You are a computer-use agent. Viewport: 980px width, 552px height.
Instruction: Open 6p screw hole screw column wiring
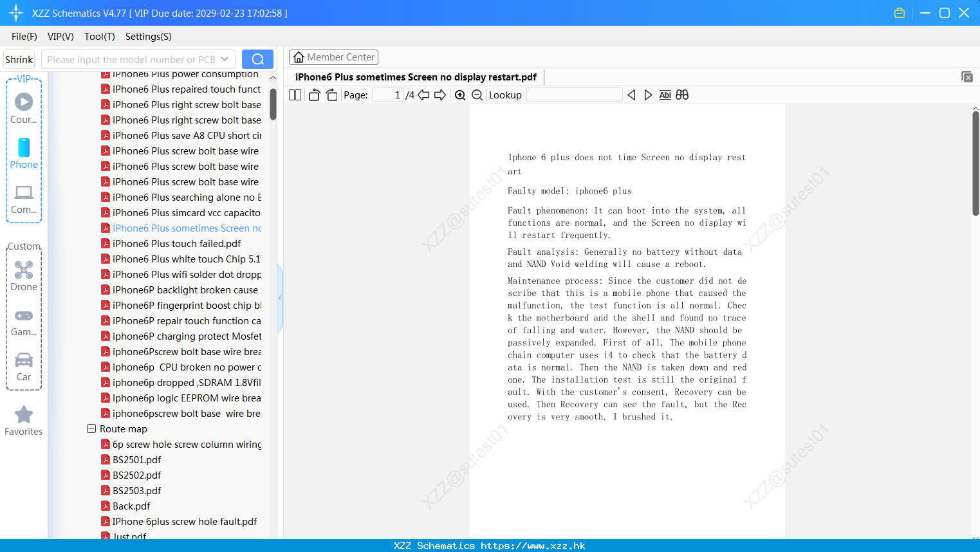pyautogui.click(x=181, y=444)
